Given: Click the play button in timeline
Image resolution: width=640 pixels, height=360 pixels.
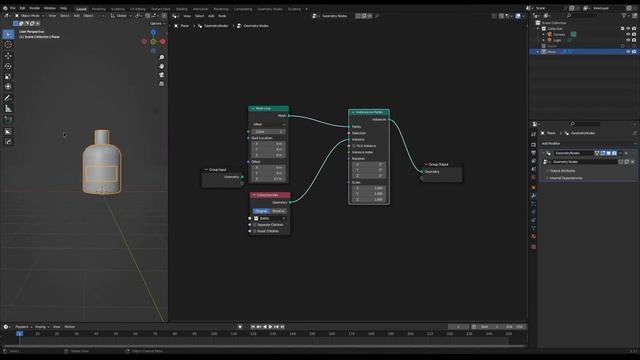Looking at the screenshot, I should point(270,327).
